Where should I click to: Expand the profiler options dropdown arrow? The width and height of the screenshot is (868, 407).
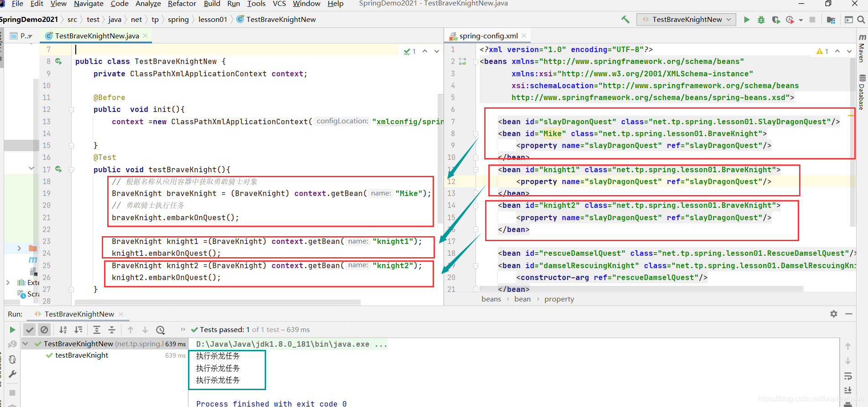(801, 20)
